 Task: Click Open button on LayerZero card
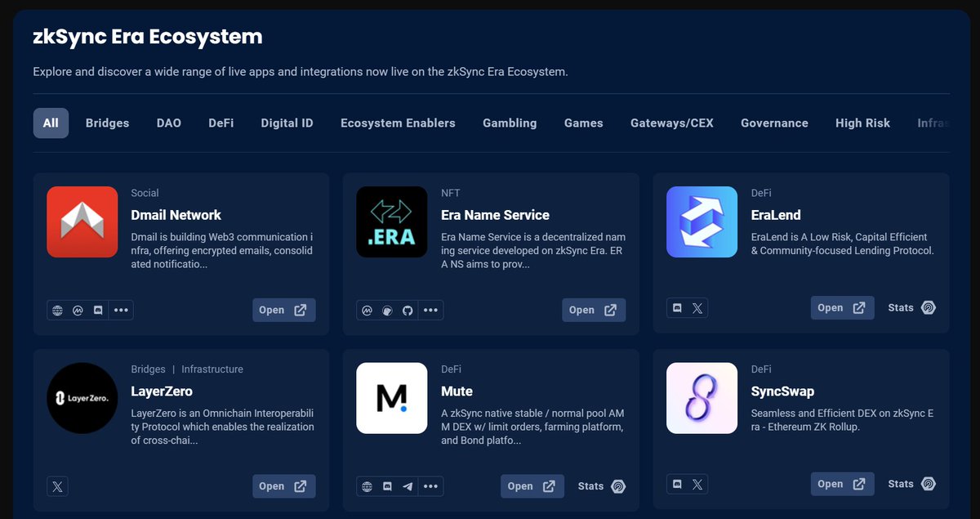pyautogui.click(x=283, y=485)
